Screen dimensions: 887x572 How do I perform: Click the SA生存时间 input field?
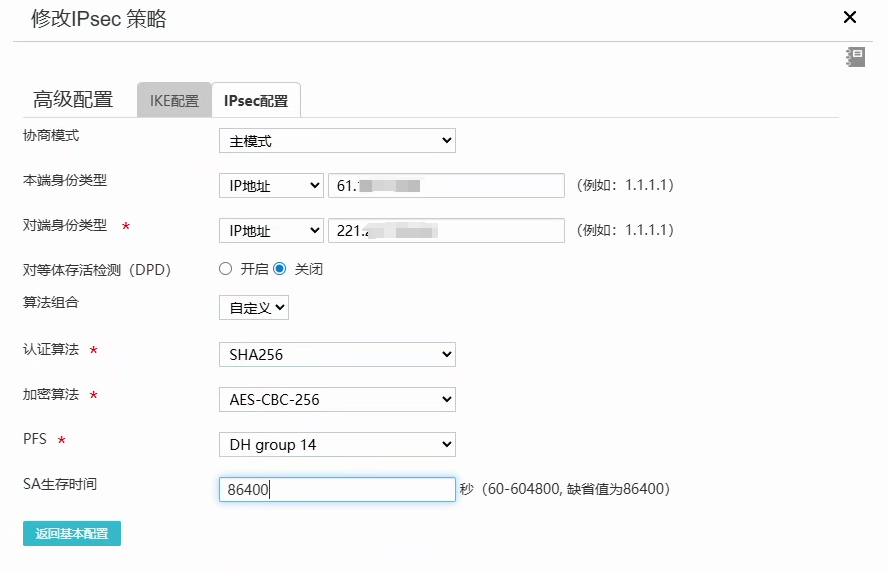click(337, 490)
